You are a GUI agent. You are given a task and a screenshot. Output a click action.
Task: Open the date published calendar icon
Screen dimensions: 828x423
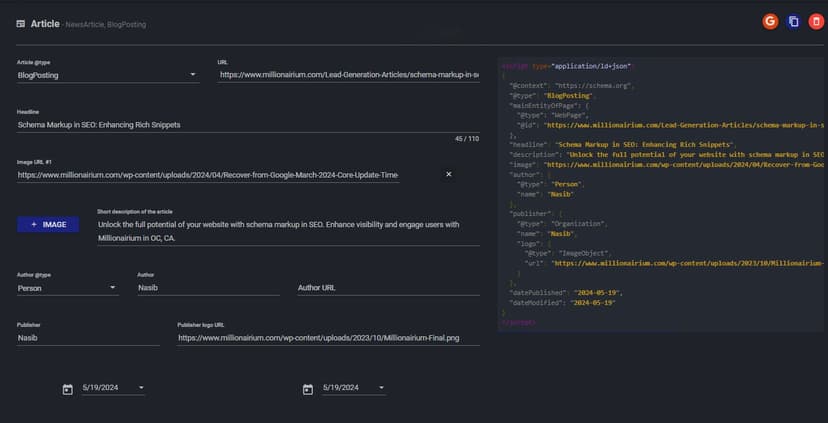(67, 388)
